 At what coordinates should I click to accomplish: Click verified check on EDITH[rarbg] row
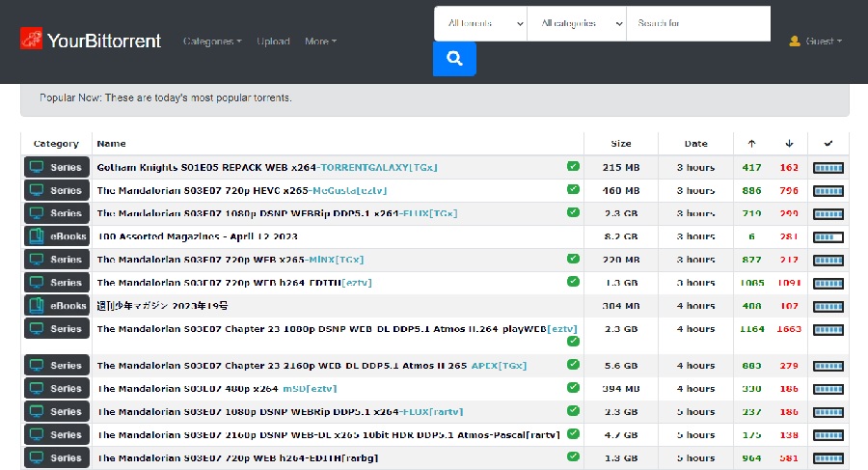[573, 456]
